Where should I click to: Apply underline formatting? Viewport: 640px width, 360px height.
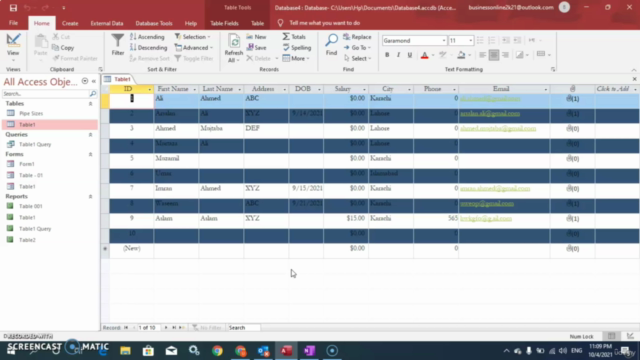tap(410, 55)
